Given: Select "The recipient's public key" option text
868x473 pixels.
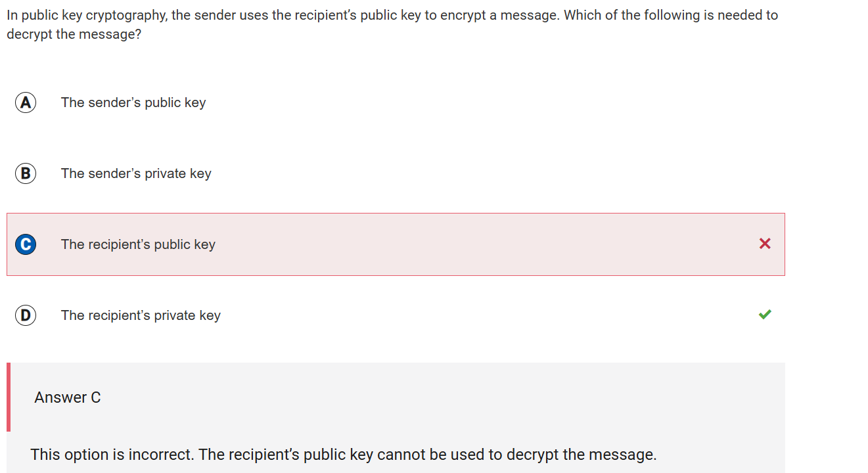Looking at the screenshot, I should pyautogui.click(x=138, y=244).
